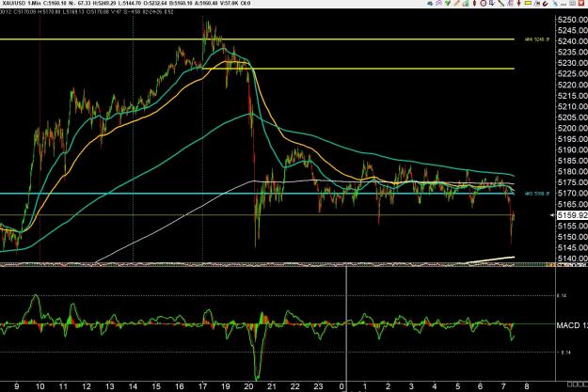This screenshot has width=588, height=392.
Task: Select the yellow rectangle tool
Action: click(528, 3)
